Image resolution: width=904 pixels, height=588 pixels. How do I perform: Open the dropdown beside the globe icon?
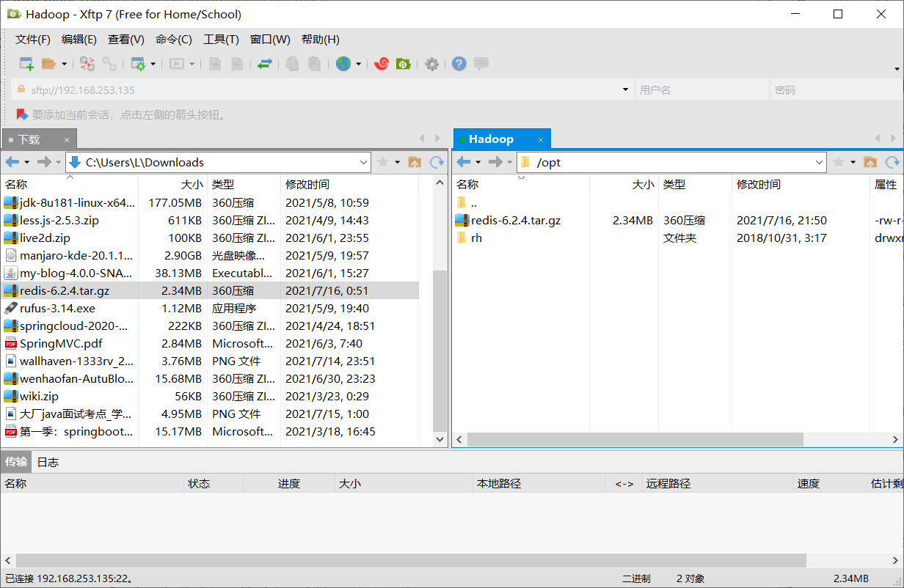(359, 64)
